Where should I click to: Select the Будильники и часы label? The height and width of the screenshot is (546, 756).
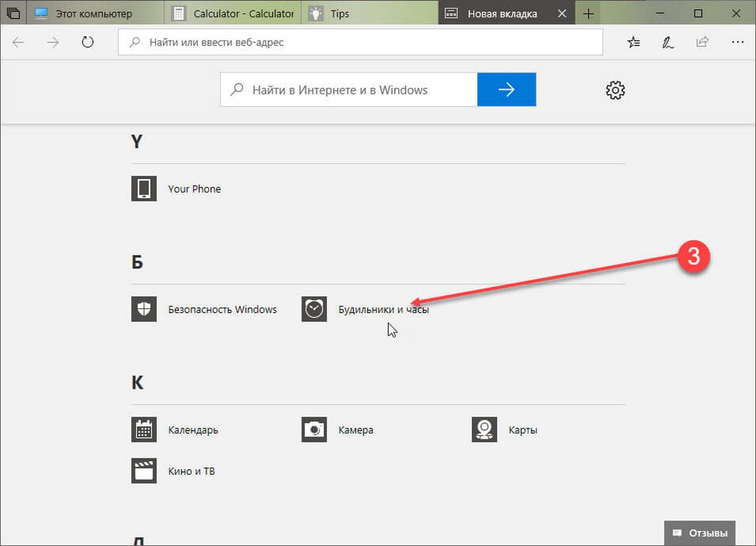pos(384,310)
